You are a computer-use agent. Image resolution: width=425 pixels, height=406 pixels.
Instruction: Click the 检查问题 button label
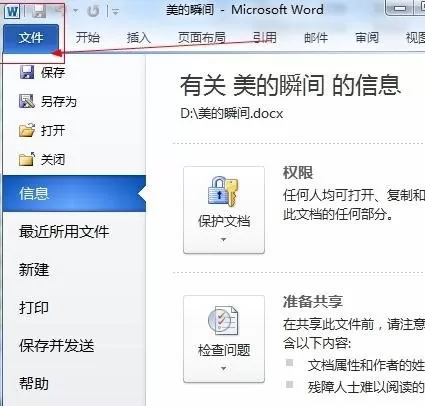point(224,350)
